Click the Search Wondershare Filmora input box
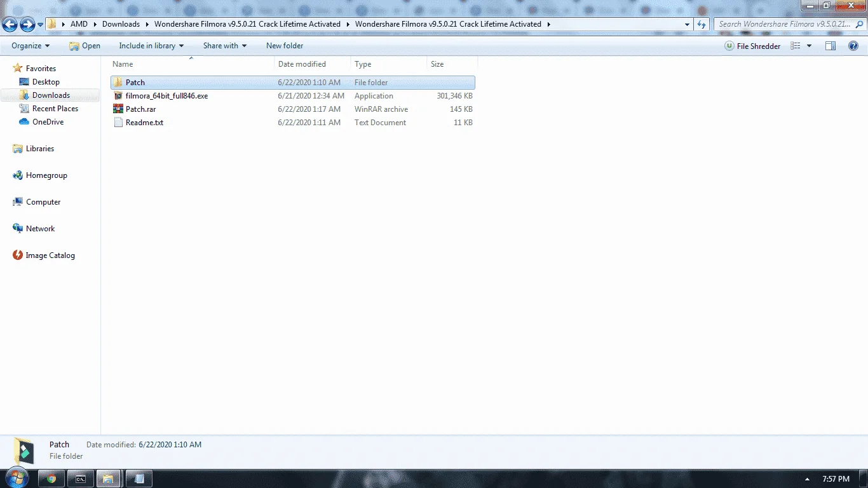 click(785, 24)
